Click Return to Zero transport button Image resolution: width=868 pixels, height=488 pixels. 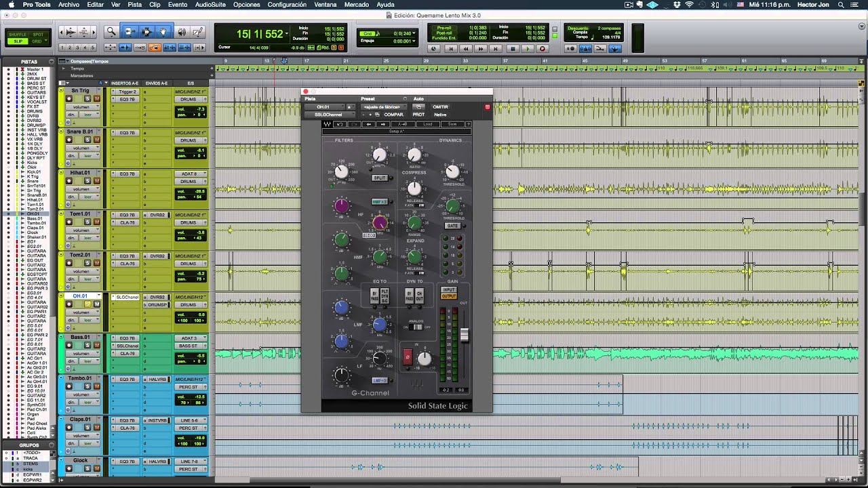450,49
